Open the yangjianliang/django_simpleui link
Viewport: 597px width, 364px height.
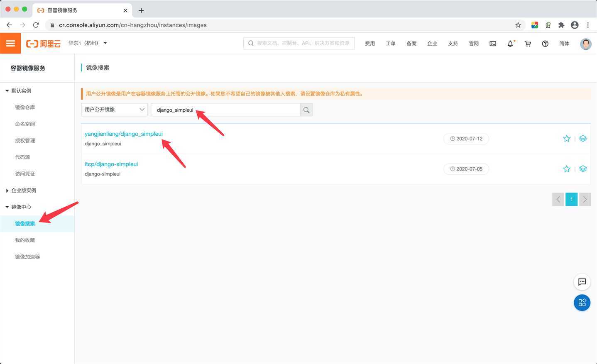coord(124,134)
